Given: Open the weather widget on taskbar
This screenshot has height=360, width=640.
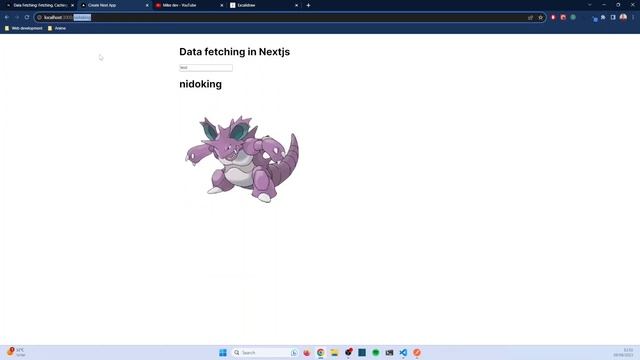Looking at the screenshot, I should (16, 352).
